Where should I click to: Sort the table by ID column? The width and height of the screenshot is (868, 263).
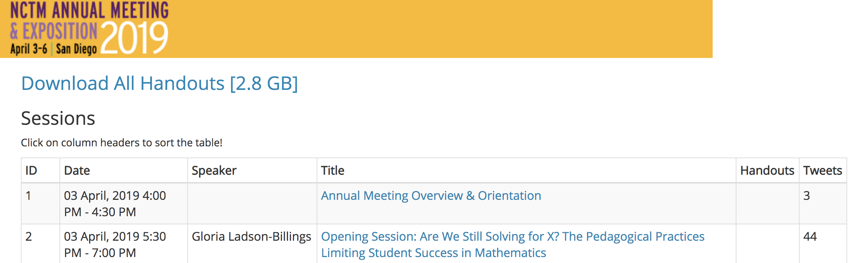[31, 171]
